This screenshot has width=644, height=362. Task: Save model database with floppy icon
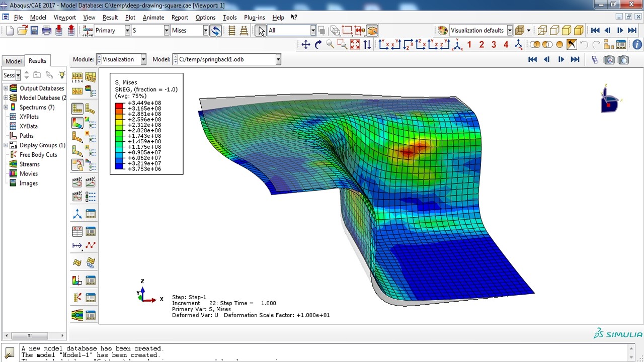click(x=34, y=31)
